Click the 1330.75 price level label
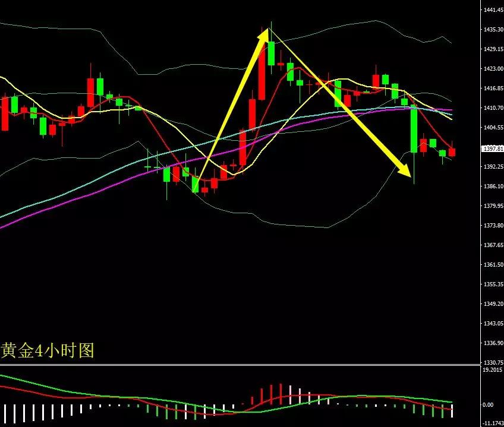Screen dimensions: 504x427 pyautogui.click(x=493, y=363)
